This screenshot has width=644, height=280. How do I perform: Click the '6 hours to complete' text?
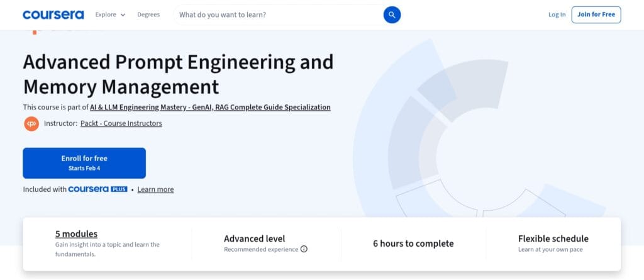[x=413, y=244]
